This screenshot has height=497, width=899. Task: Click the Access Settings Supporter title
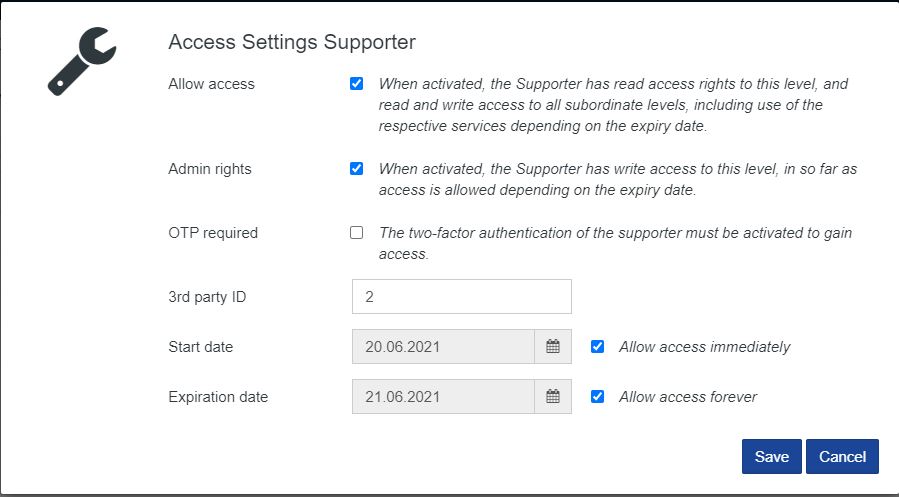pos(292,42)
